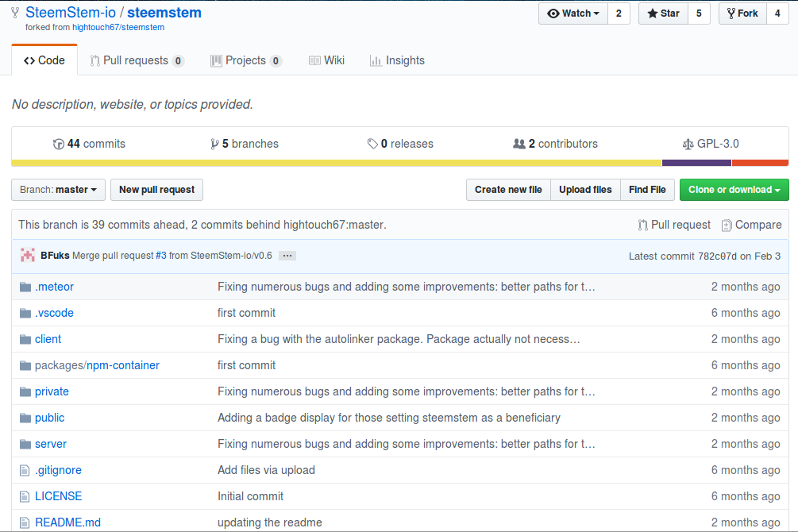Click the file icon for LICENSE

pyautogui.click(x=25, y=496)
